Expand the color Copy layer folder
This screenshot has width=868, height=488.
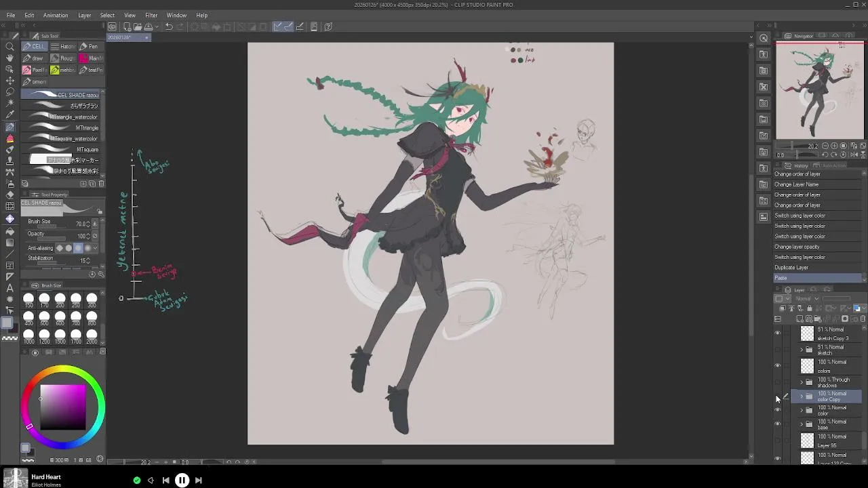[x=802, y=396]
